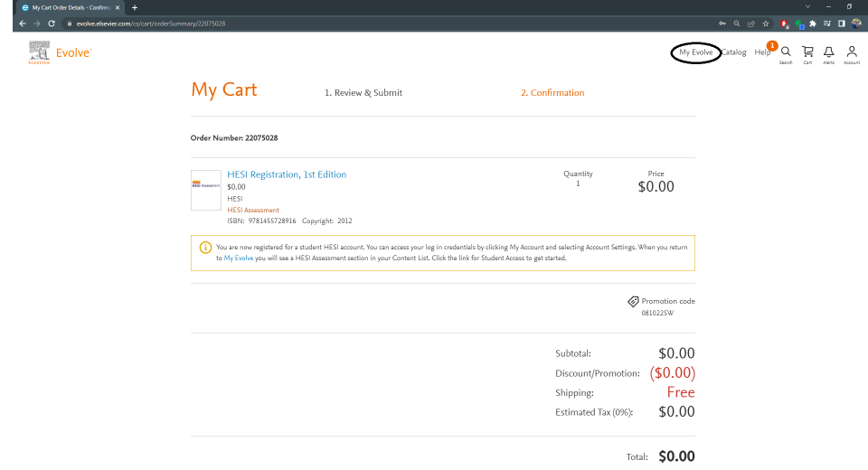Image resolution: width=868 pixels, height=470 pixels.
Task: Click the Discount/Promotion ($0.00) value
Action: click(672, 373)
